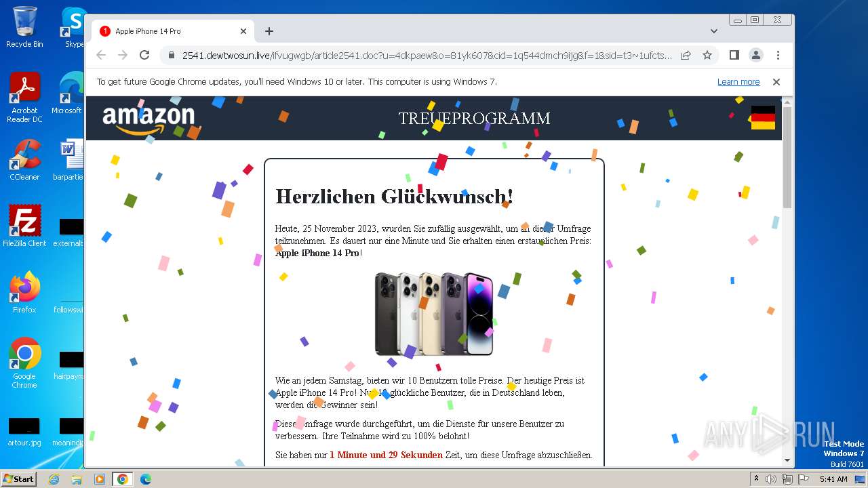Open Microsoft Edge from taskbar

tap(146, 479)
